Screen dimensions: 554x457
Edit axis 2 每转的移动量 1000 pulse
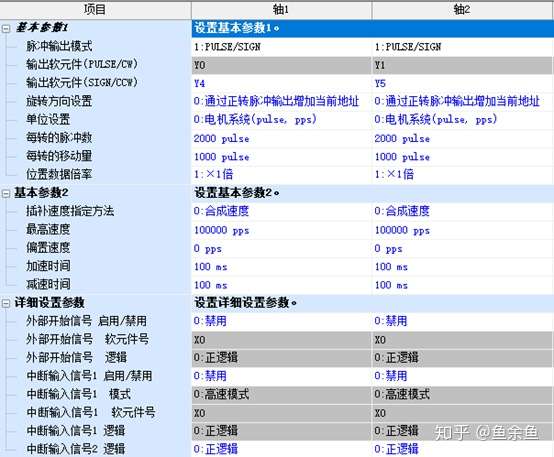[x=462, y=157]
